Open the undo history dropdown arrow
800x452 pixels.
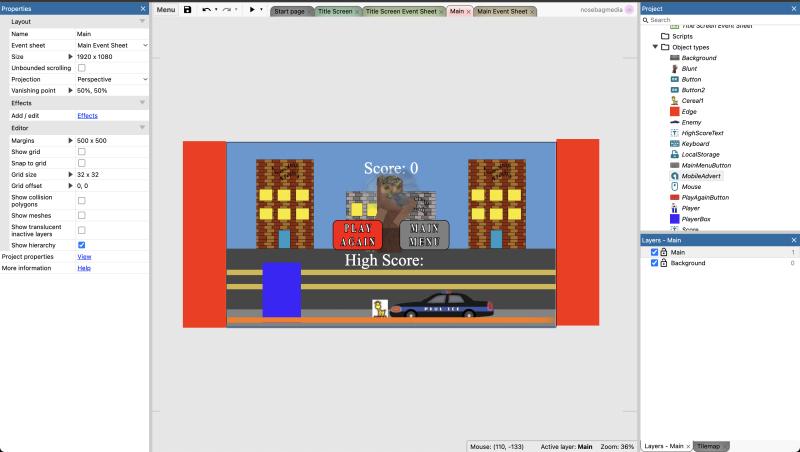pos(216,10)
